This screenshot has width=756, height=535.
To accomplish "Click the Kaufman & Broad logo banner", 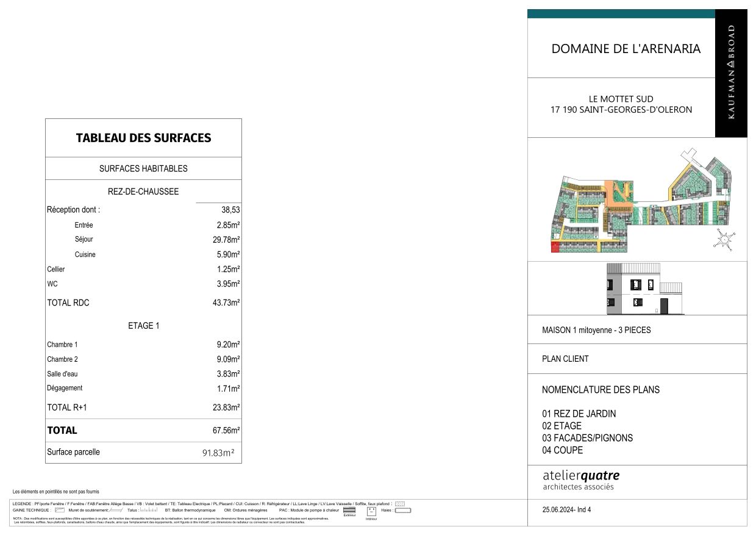I will click(730, 73).
